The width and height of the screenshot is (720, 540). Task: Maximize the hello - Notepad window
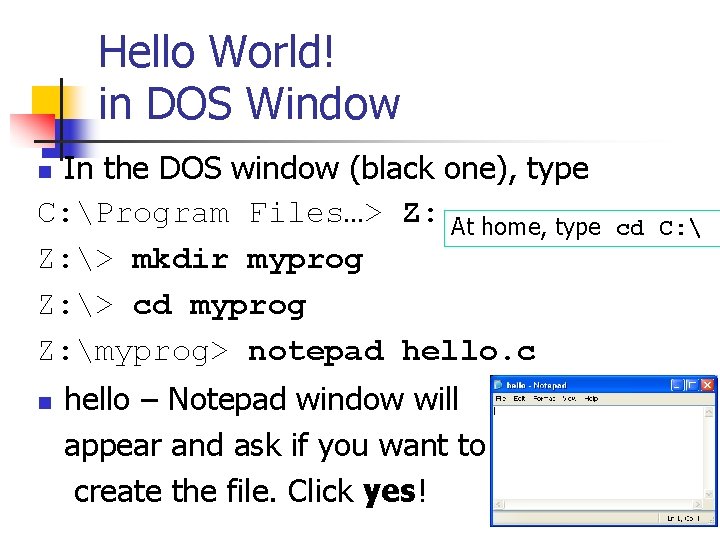coord(692,385)
